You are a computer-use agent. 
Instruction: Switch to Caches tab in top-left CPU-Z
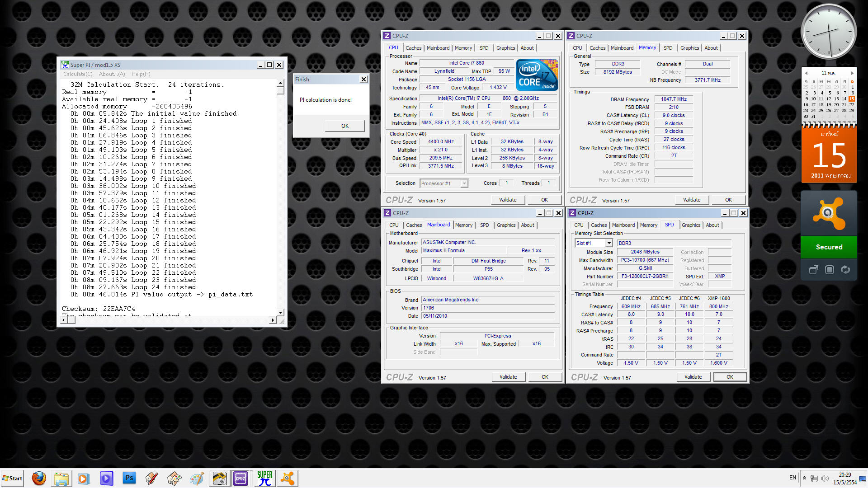pyautogui.click(x=413, y=48)
